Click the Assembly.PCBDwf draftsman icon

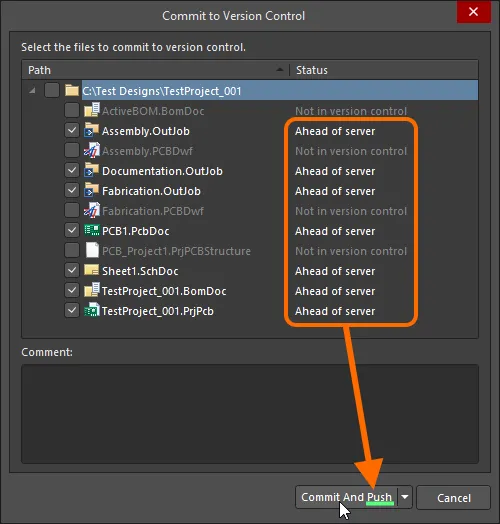tap(92, 150)
